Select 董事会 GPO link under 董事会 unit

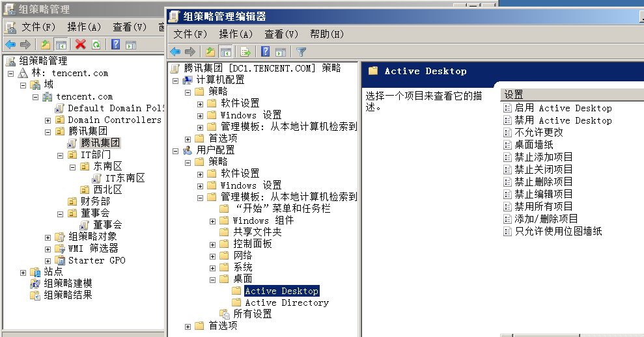107,225
